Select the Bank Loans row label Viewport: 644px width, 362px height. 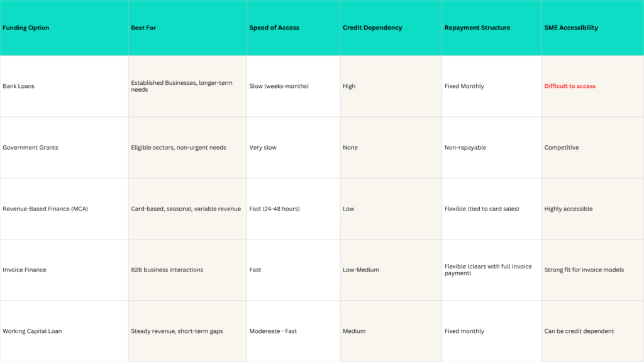click(x=19, y=86)
